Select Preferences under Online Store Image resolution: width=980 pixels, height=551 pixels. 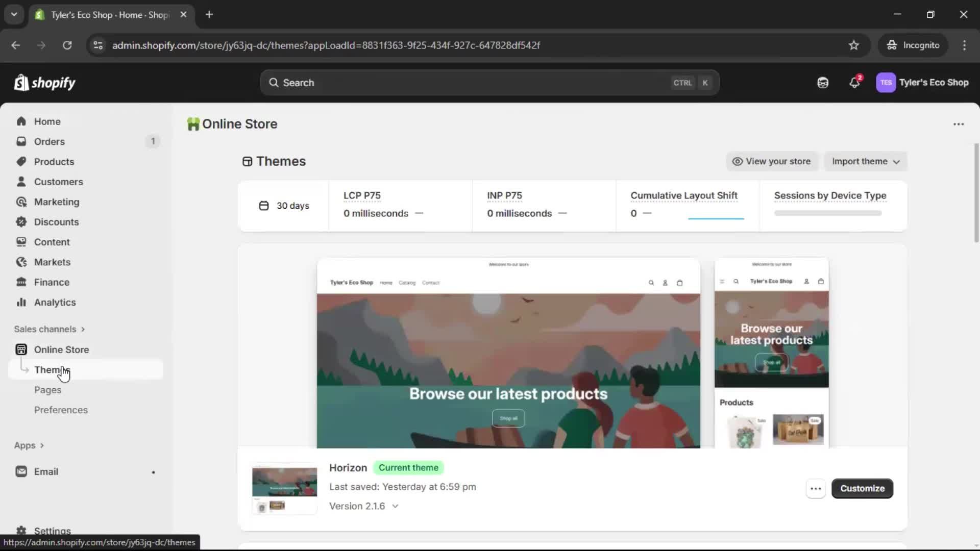coord(61,410)
